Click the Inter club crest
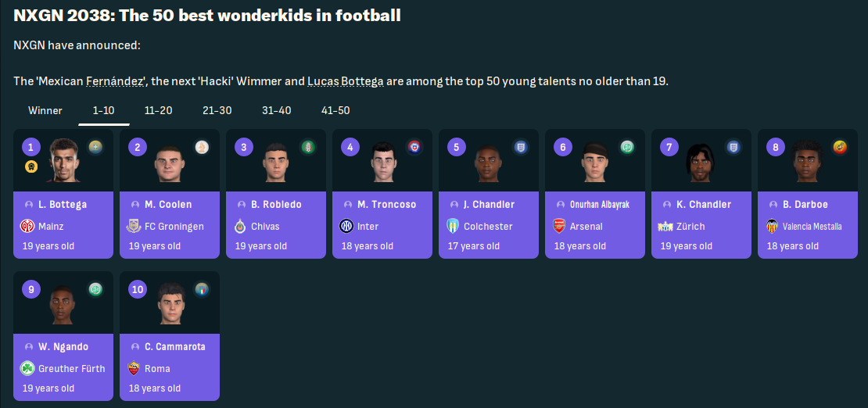 point(346,226)
